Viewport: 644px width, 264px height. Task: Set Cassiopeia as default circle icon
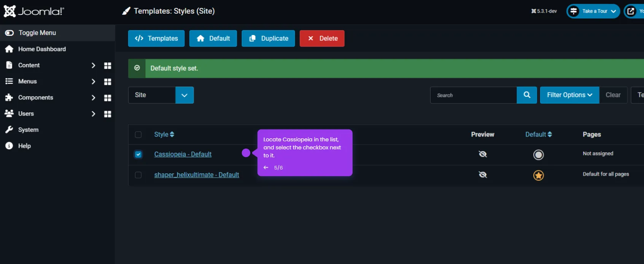tap(539, 155)
